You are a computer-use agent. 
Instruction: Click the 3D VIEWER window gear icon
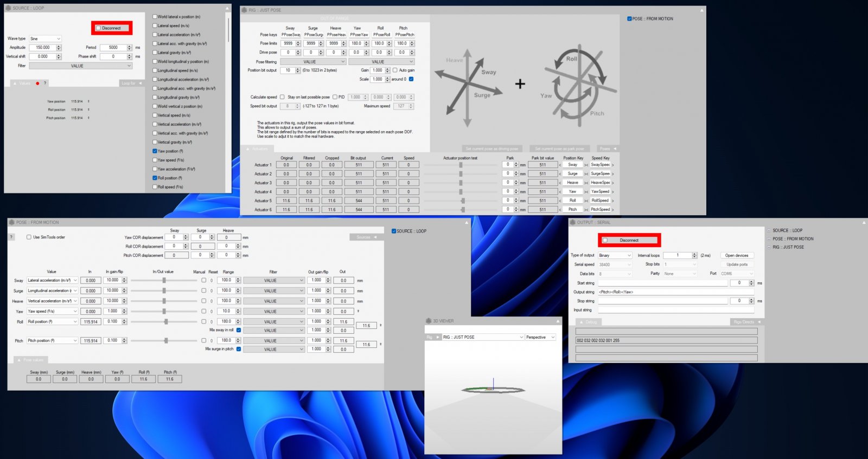click(x=429, y=321)
